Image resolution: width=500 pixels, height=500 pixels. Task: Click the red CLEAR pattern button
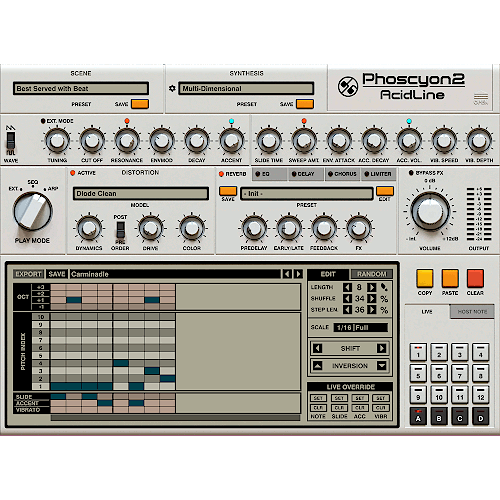point(475,278)
